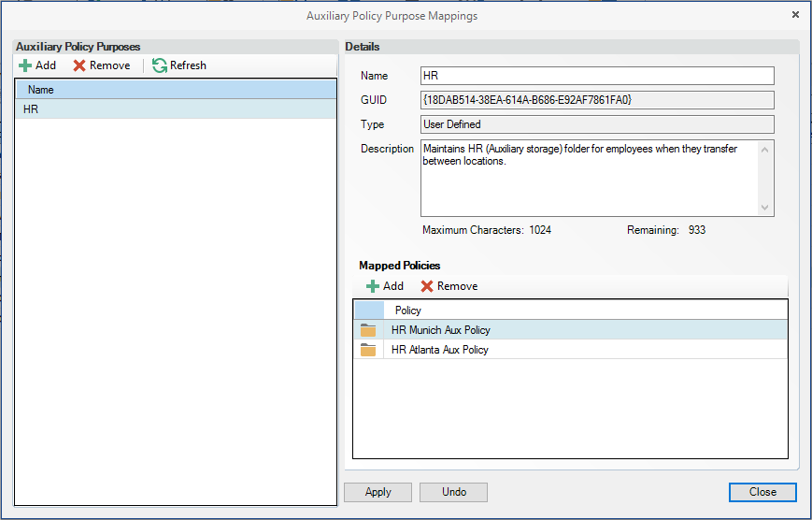Select the HR Atlanta Aux Policy row
This screenshot has width=812, height=520.
click(x=440, y=350)
